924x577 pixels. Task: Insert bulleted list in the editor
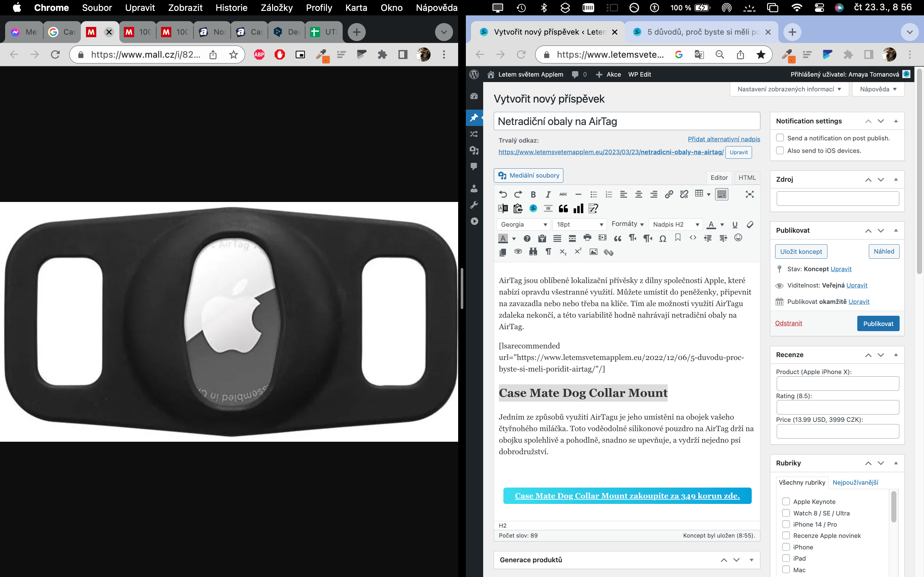[x=593, y=194]
